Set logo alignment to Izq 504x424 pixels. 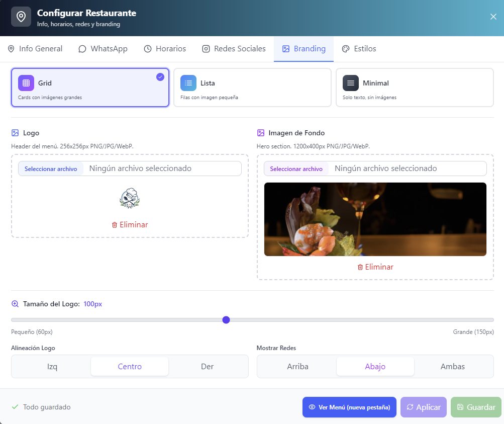(52, 366)
